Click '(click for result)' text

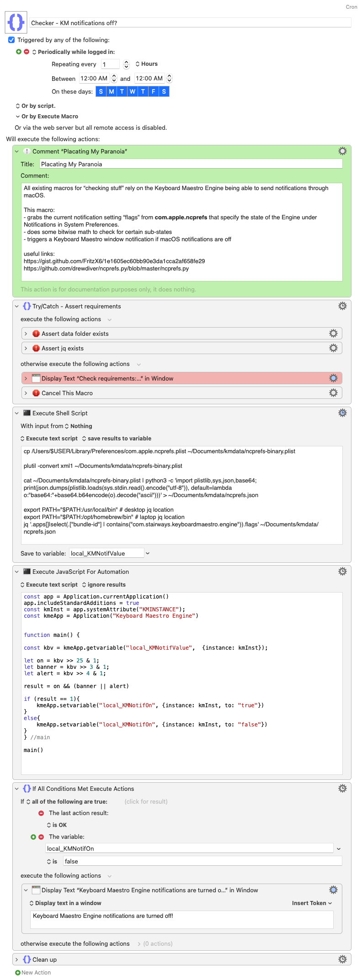(x=146, y=802)
